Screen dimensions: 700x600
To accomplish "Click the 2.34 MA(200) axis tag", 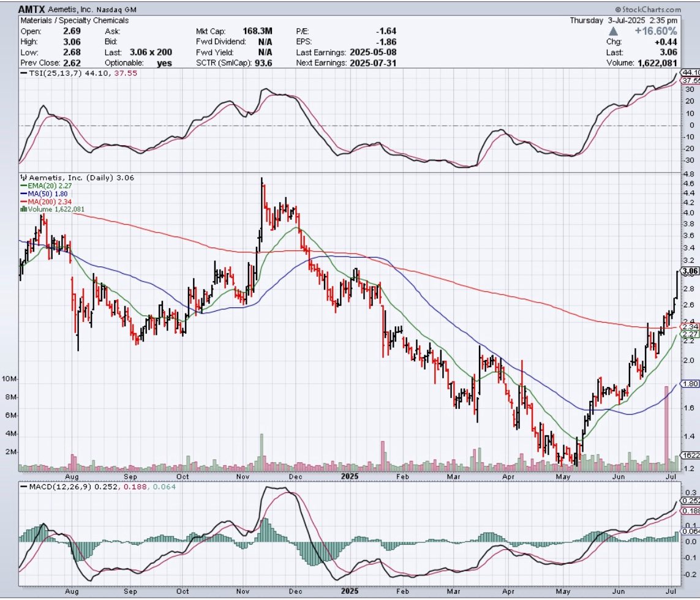I will 690,327.
